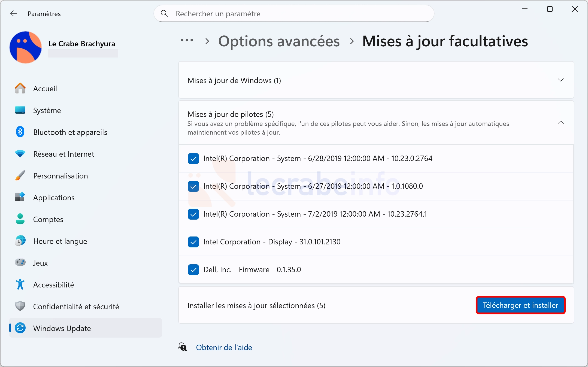Click the Accessibilité person icon
Viewport: 588px width, 367px height.
coord(20,284)
